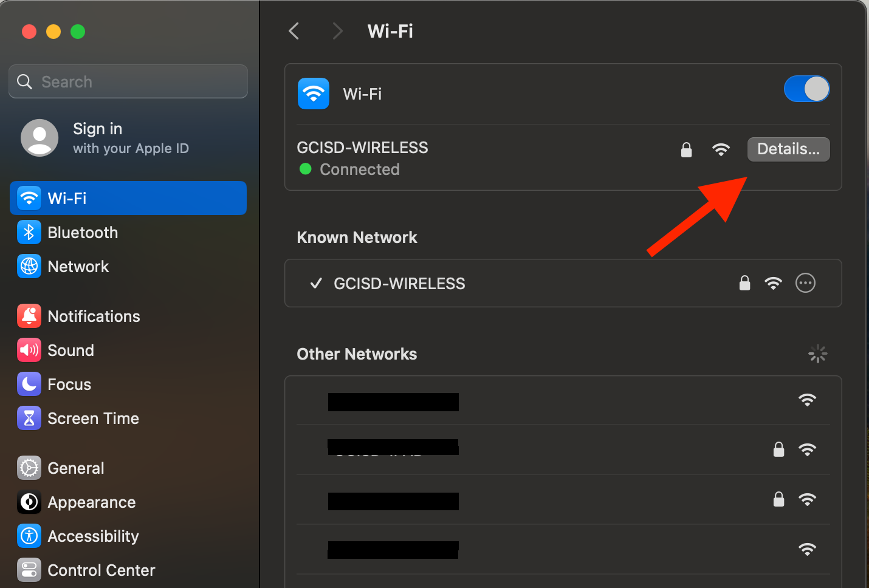Open Details for GCISD-WIRELESS

[x=788, y=149]
